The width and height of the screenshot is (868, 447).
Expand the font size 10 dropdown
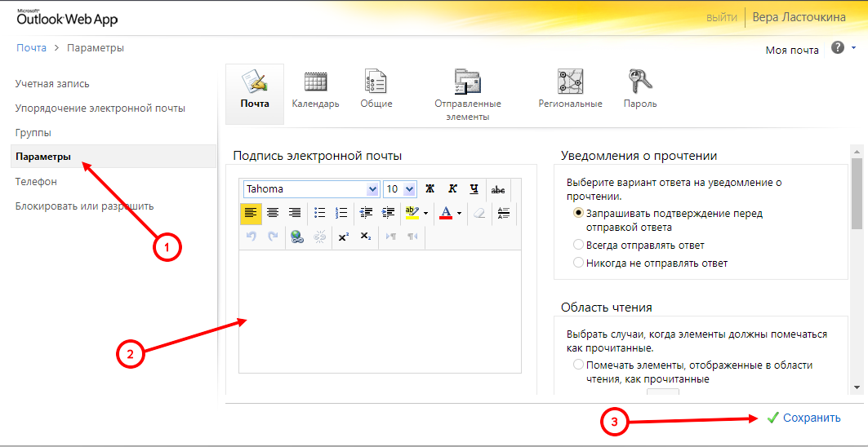click(x=409, y=189)
